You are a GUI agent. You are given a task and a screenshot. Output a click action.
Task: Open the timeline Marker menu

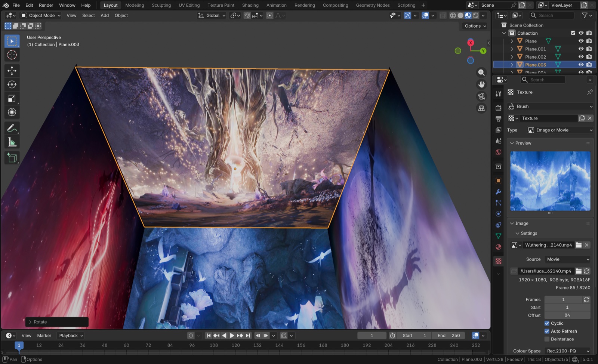[44, 336]
